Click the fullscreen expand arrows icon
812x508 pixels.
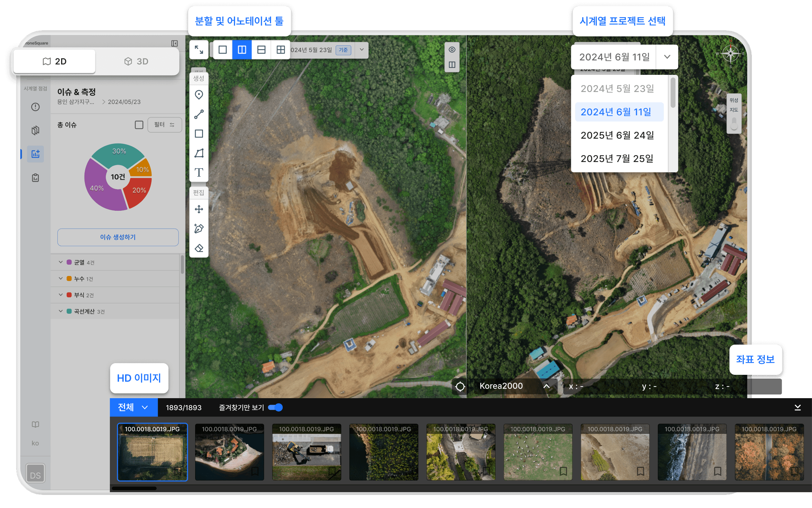coord(199,50)
